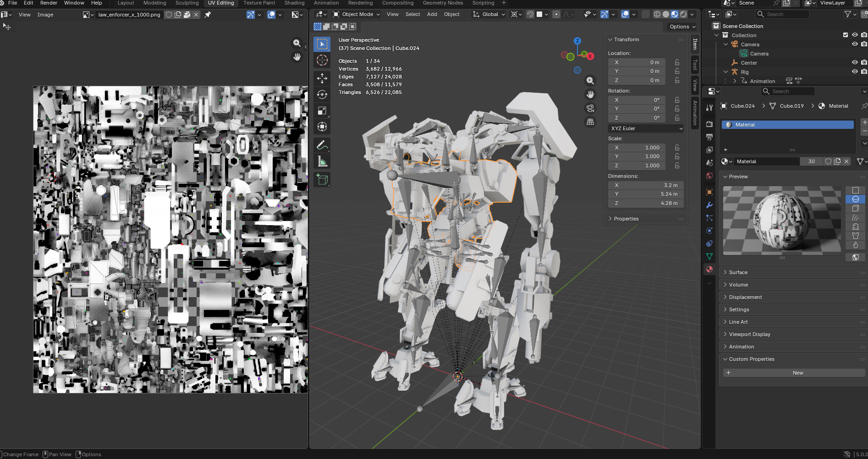Select the Annotate tool
868x459 pixels.
click(x=322, y=145)
